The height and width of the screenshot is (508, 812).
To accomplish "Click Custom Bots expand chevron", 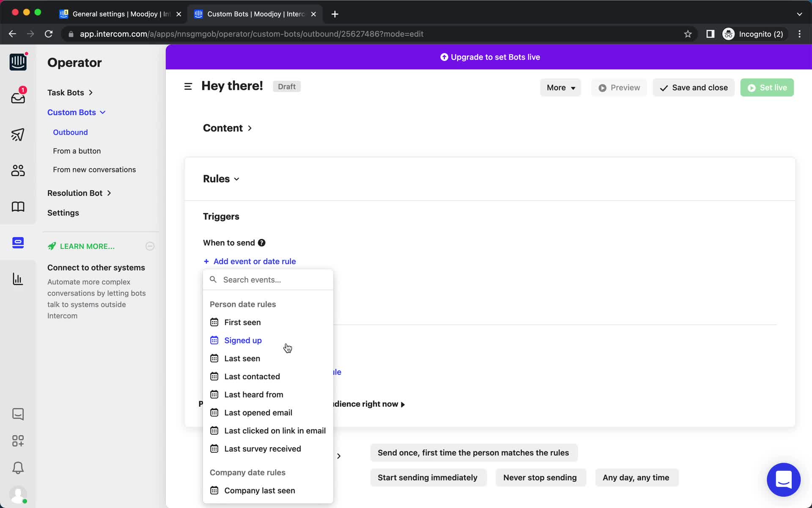I will tap(102, 112).
